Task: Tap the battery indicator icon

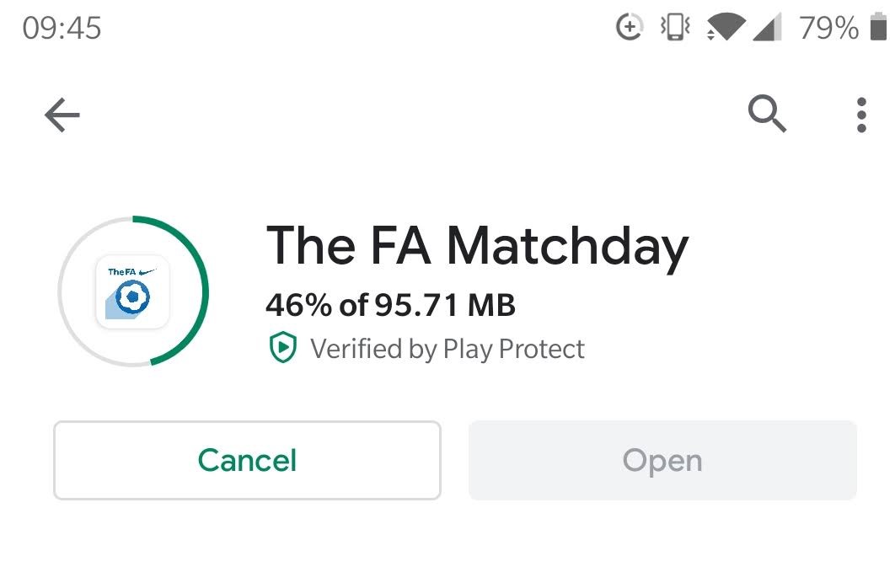Action: (876, 27)
